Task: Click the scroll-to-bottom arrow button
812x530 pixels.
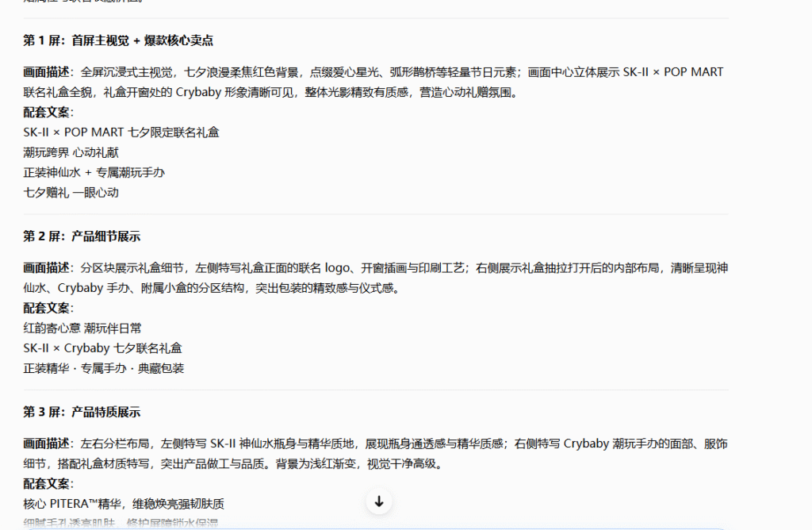Action: coord(379,501)
